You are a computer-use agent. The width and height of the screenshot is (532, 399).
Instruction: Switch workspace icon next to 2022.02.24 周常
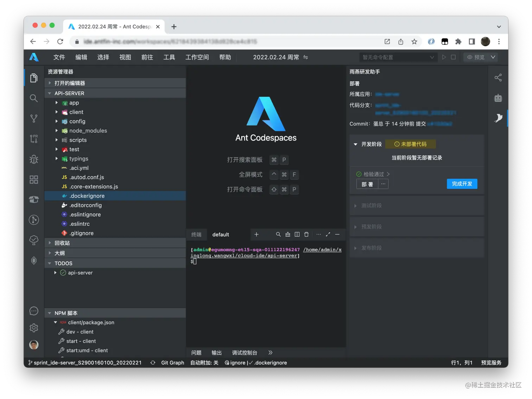[x=306, y=57]
